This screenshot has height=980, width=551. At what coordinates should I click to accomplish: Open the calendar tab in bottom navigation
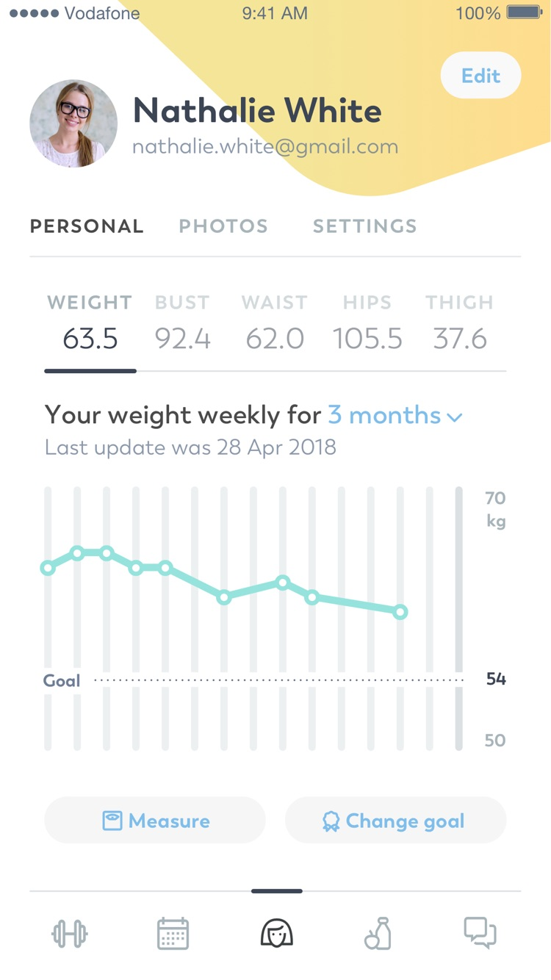[x=173, y=933]
